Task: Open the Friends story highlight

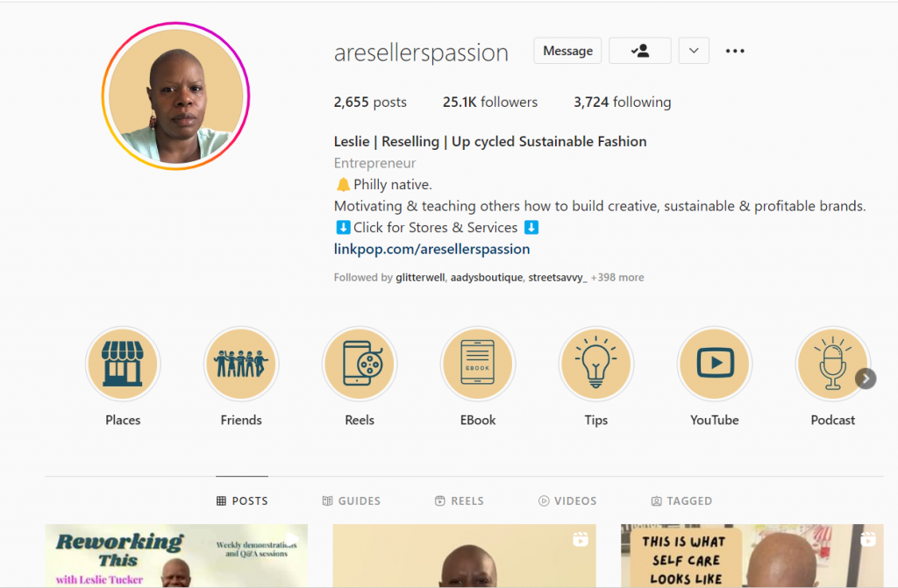Action: [x=241, y=365]
